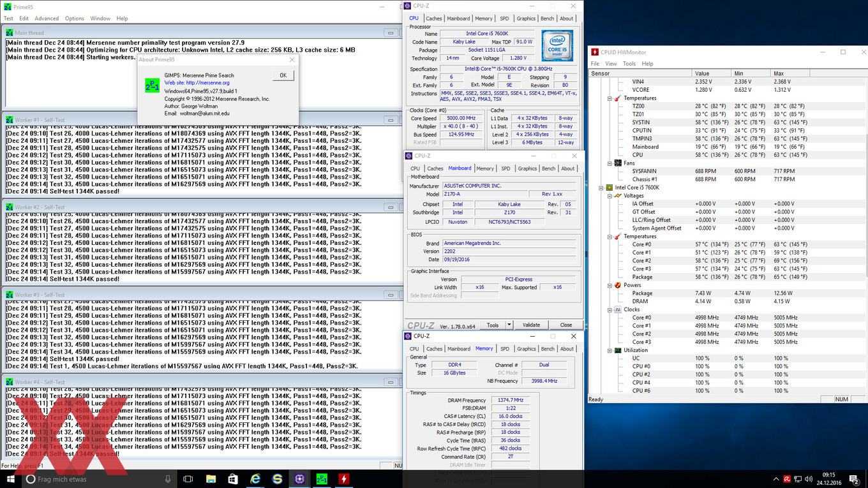Switch to Caches tab in top CPU-Z window
868x488 pixels.
[433, 18]
